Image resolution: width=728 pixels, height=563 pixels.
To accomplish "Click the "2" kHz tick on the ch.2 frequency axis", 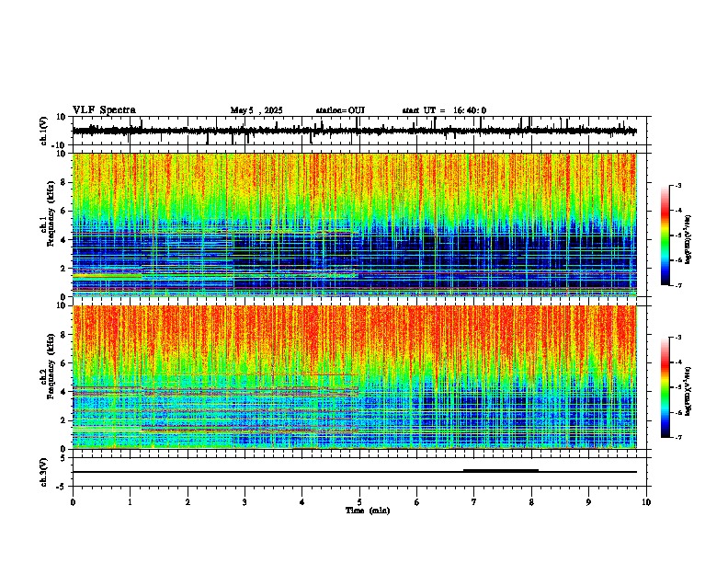I will click(x=63, y=420).
